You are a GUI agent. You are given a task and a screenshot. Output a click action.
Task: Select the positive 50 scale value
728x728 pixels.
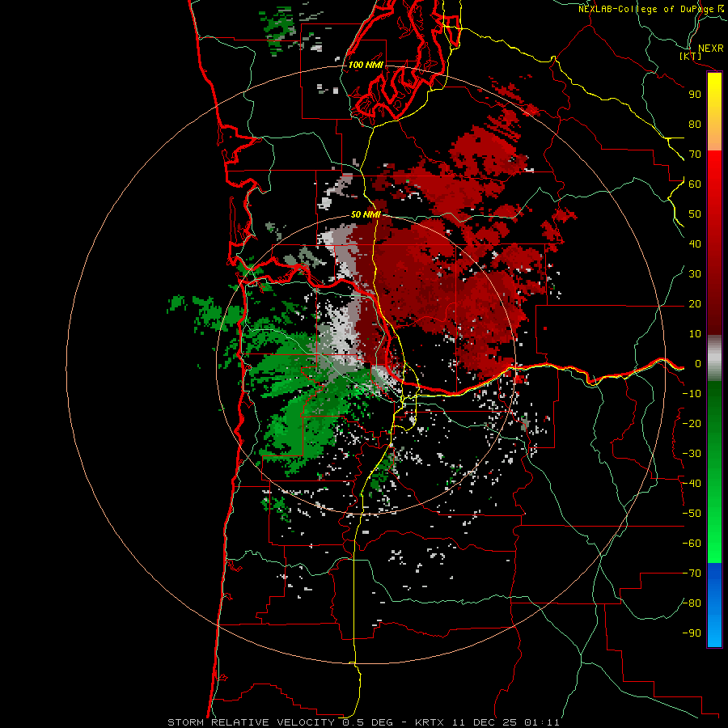[695, 214]
